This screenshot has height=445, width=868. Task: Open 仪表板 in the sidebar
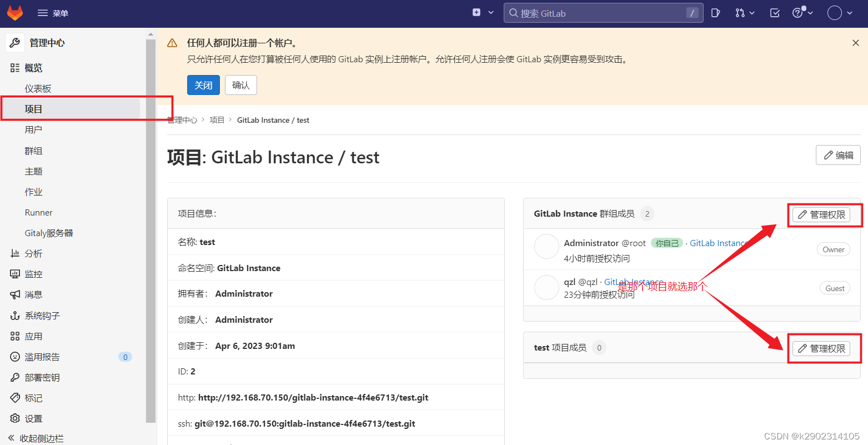38,88
